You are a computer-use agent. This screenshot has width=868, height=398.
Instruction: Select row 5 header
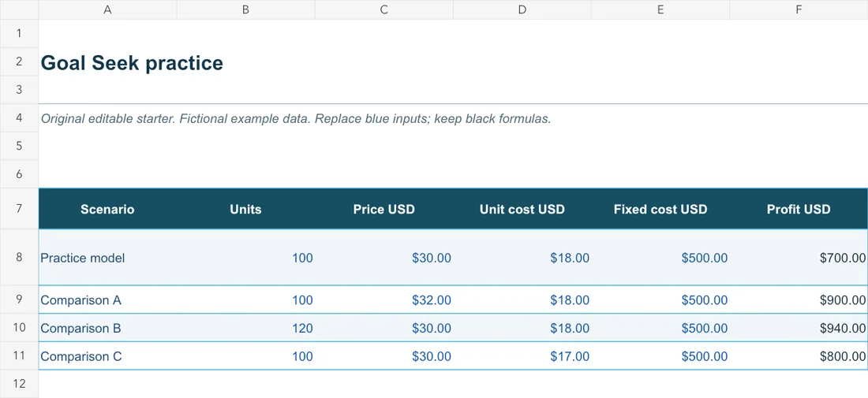click(x=19, y=146)
